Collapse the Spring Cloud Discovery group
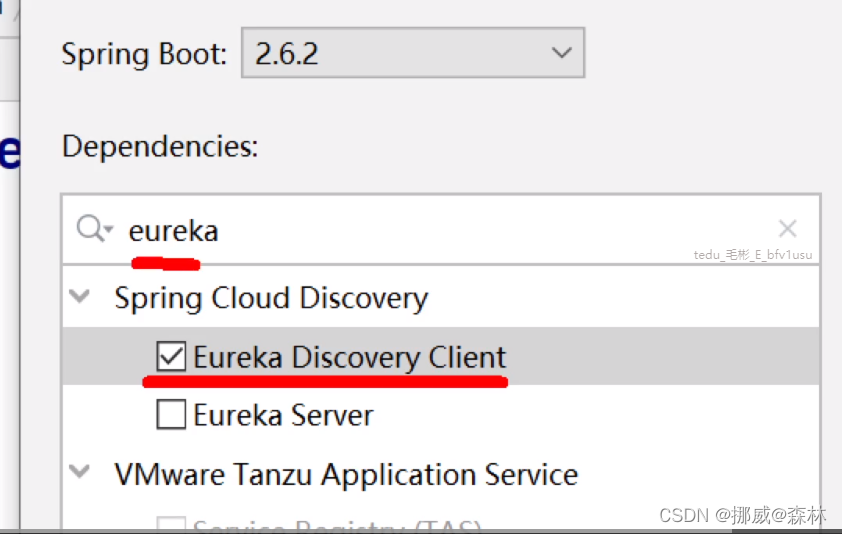Screen dimensions: 842x534 pos(80,296)
